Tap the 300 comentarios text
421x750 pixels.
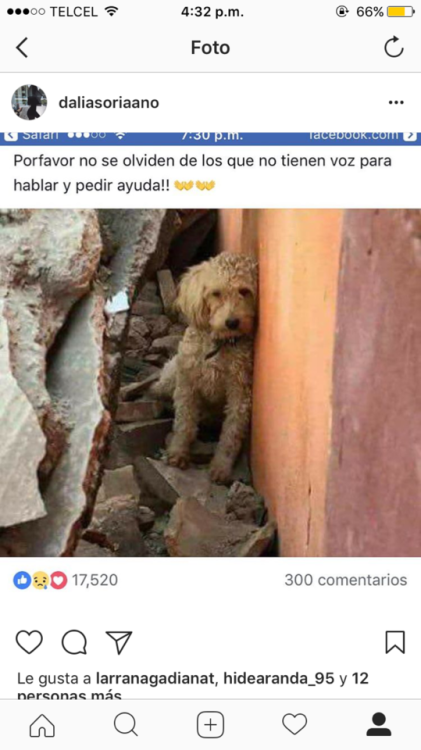click(346, 580)
